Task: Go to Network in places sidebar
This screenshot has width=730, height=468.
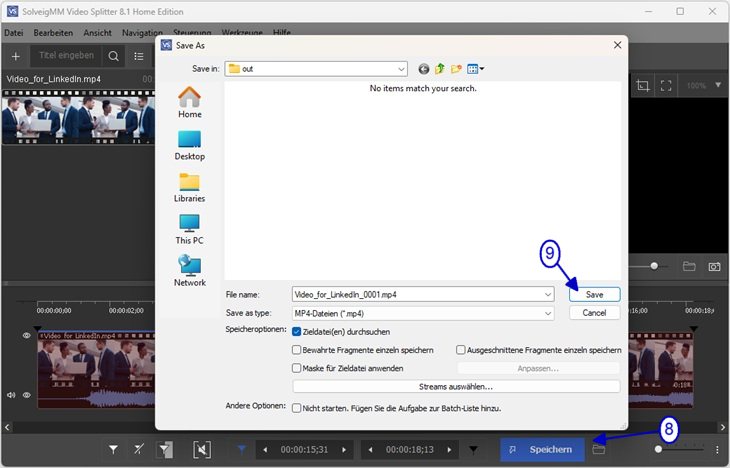Action: [189, 271]
